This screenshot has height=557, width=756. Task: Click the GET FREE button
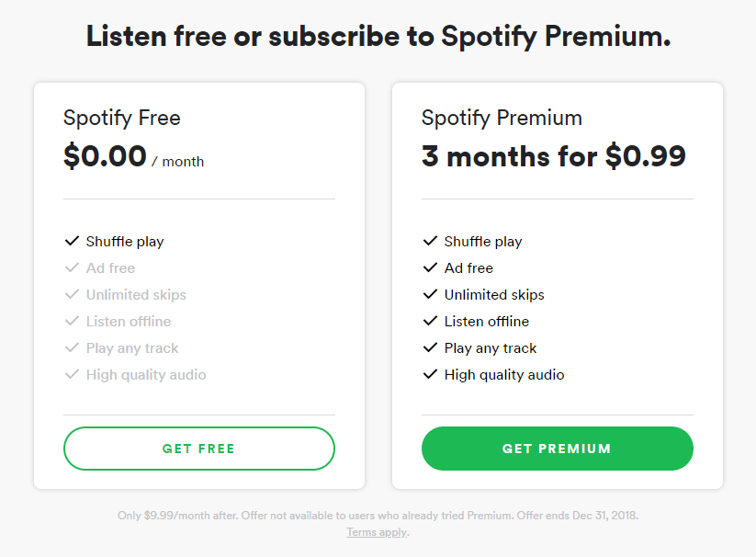click(x=199, y=449)
